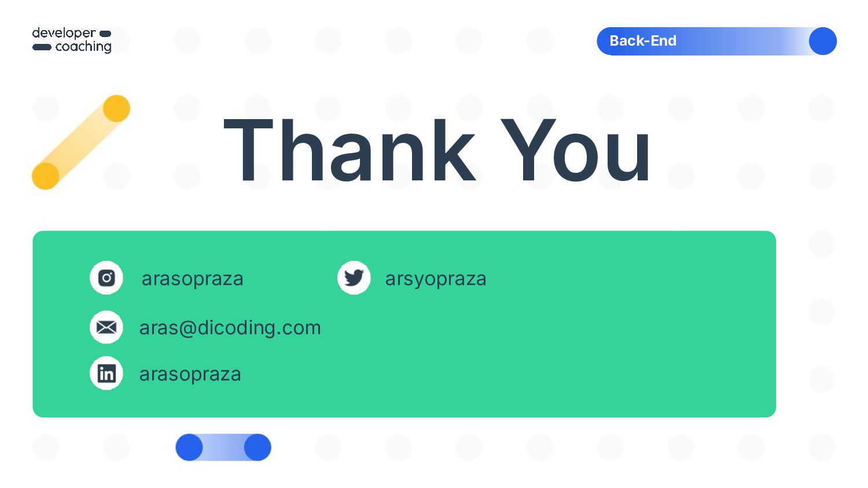Click the right blue dot of pill shape
Image resolution: width=868 pixels, height=488 pixels.
(258, 448)
